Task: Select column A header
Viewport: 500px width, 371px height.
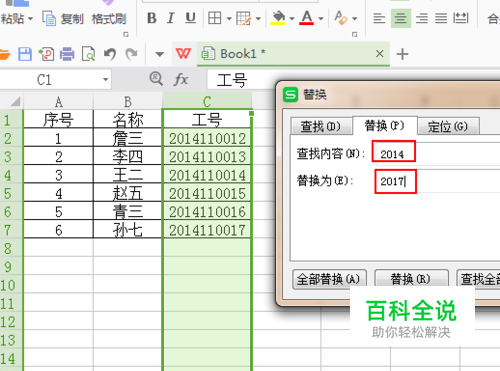Action: 59,101
